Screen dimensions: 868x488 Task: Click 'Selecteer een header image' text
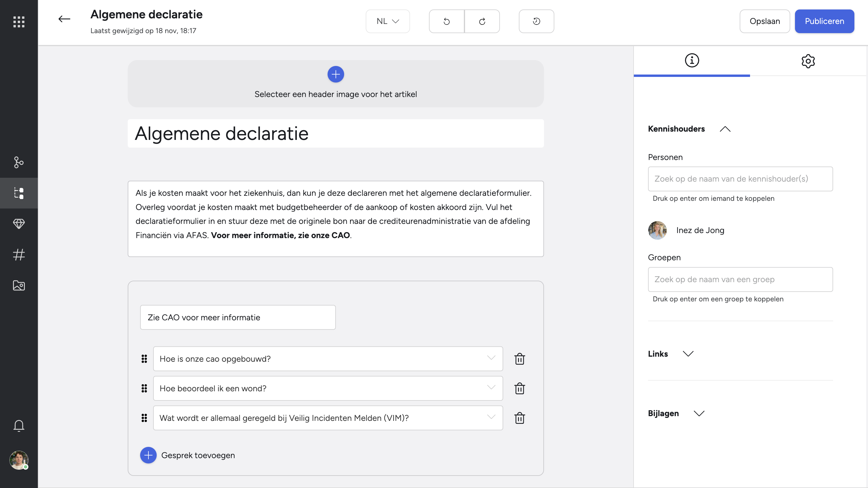(336, 94)
